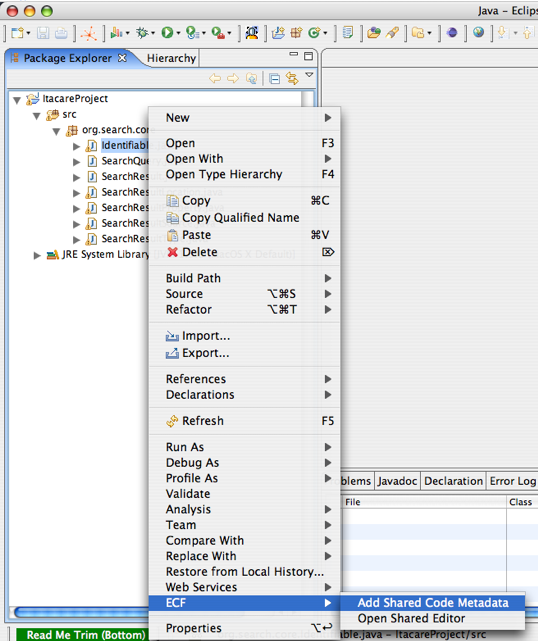This screenshot has height=641, width=538.
Task: Switch to the Javadoc tab
Action: 397,481
